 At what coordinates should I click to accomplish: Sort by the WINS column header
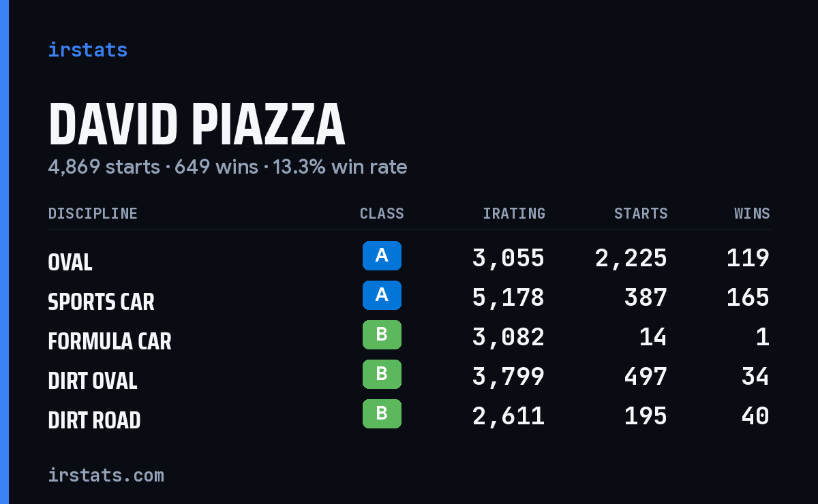pos(752,214)
